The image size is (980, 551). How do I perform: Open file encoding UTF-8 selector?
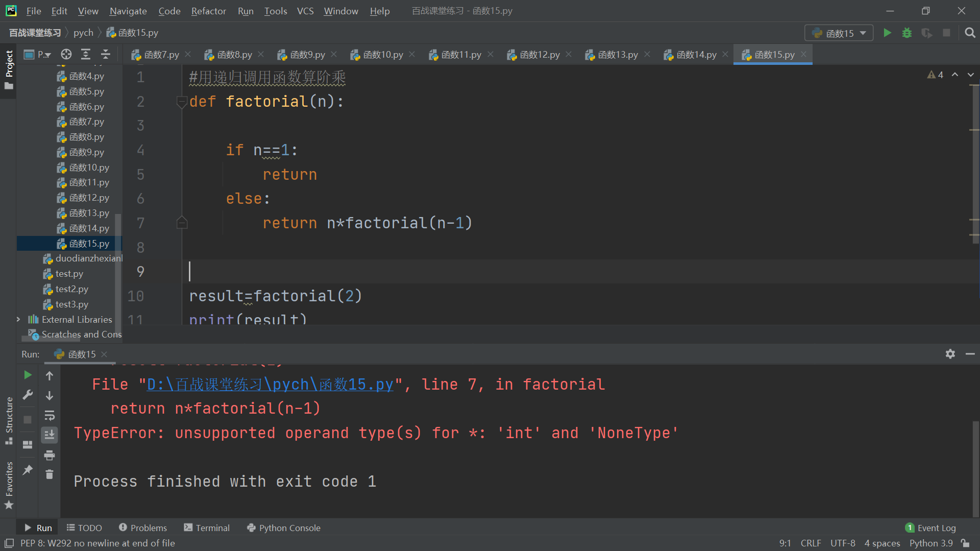843,543
